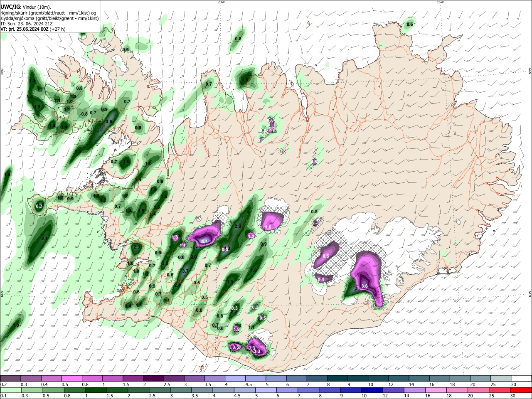Viewport: 532px width, 399px height.
Task: Click the '0.4' snowfall value on the glacier
Action: click(x=321, y=280)
